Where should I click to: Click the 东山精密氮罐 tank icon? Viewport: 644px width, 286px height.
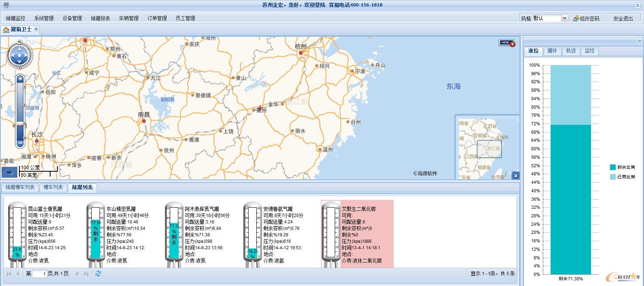pyautogui.click(x=95, y=234)
